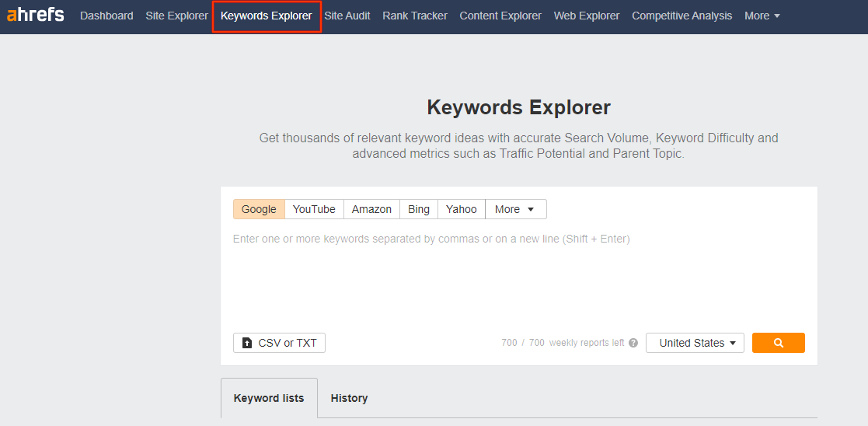Switch search engine to Amazon
Viewport: 868px width, 426px height.
371,209
